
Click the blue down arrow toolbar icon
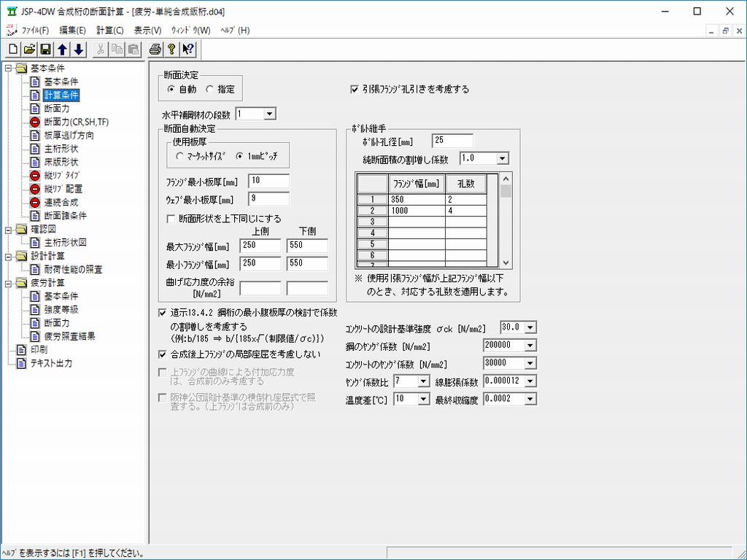pos(79,50)
